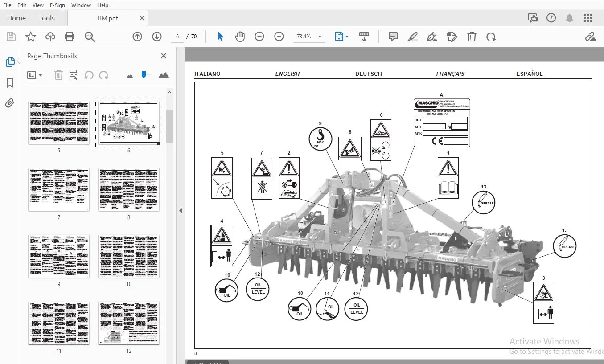Select the highlighter pen tool

click(413, 37)
